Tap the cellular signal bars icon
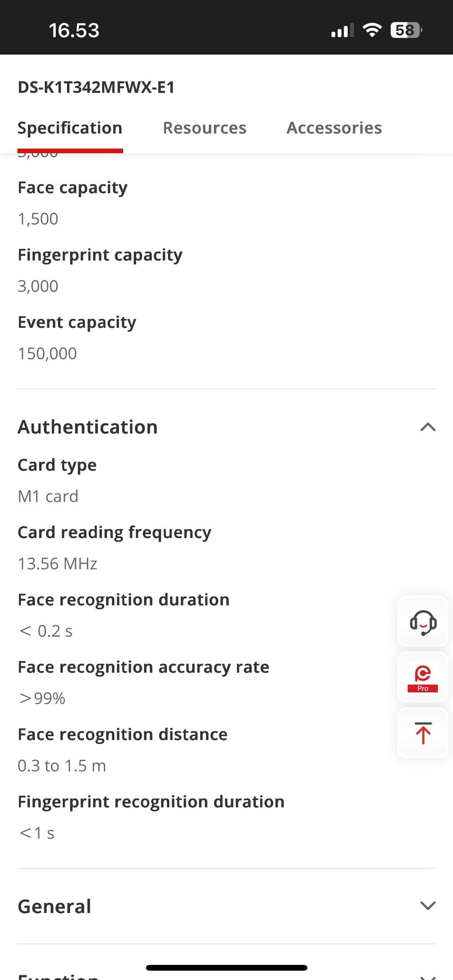Viewport: 453px width, 980px height. [342, 31]
